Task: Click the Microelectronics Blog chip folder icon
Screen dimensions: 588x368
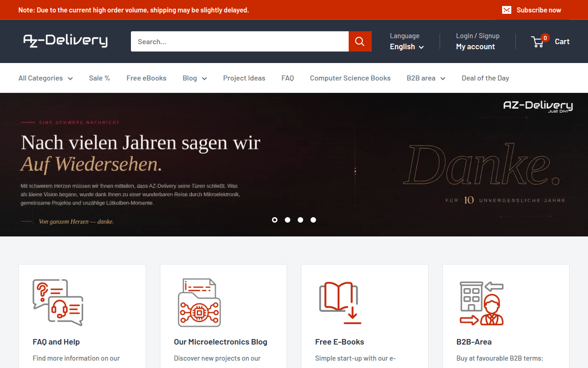Action: point(199,303)
